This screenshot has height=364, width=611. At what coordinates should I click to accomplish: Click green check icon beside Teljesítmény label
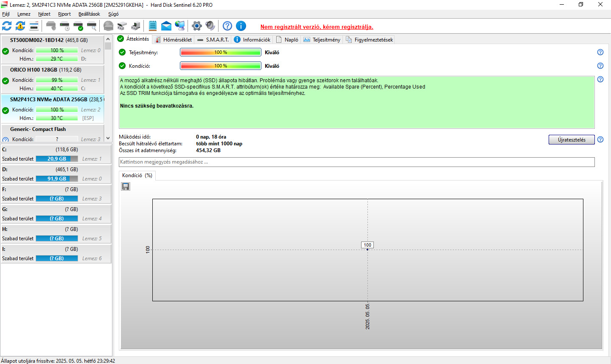point(122,52)
